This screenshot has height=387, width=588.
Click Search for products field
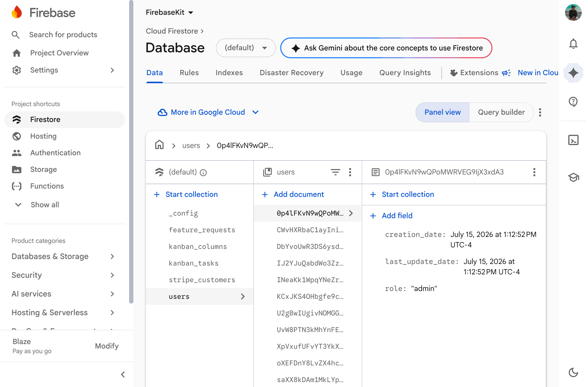(63, 35)
